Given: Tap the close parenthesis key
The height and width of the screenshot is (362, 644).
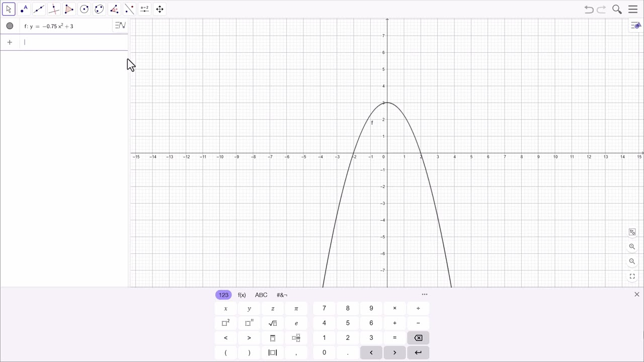Looking at the screenshot, I should 249,352.
